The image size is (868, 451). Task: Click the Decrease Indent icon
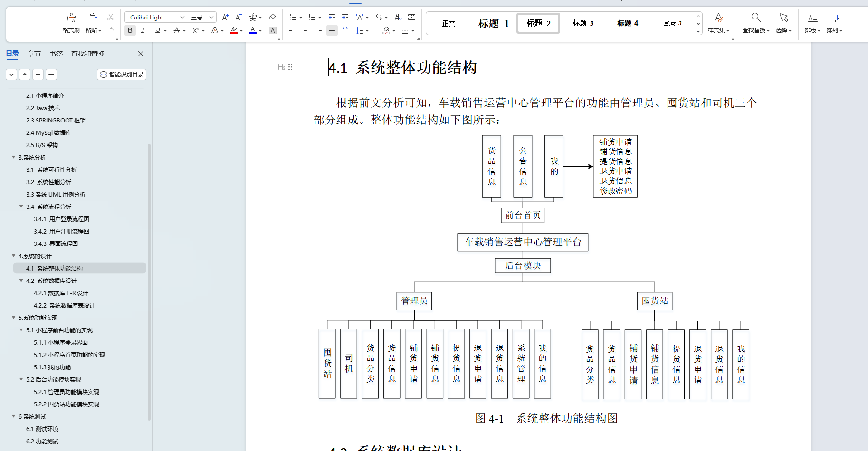[x=332, y=17]
